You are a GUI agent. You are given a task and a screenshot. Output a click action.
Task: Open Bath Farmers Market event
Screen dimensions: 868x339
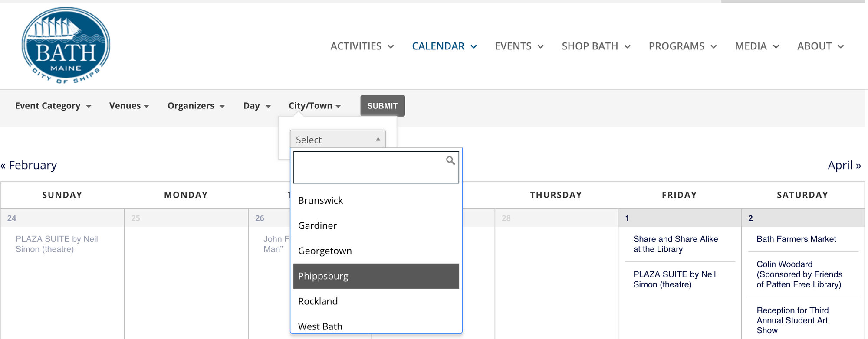click(796, 239)
